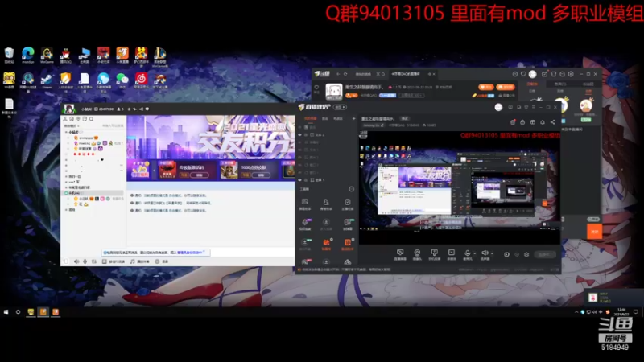Expand the microphone options arrow in the companion
Viewport: 644px width, 362px height.
tap(474, 253)
